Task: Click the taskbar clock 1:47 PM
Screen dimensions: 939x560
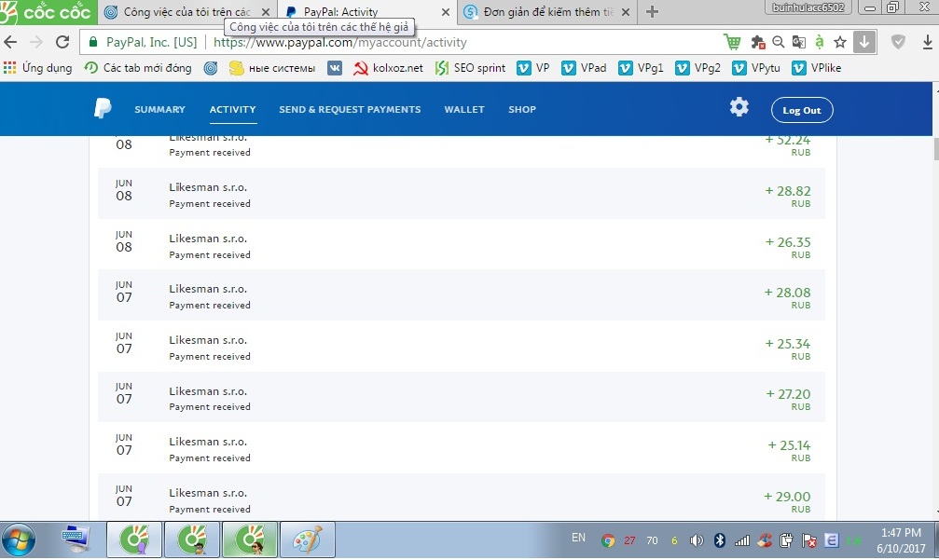Action: (901, 540)
